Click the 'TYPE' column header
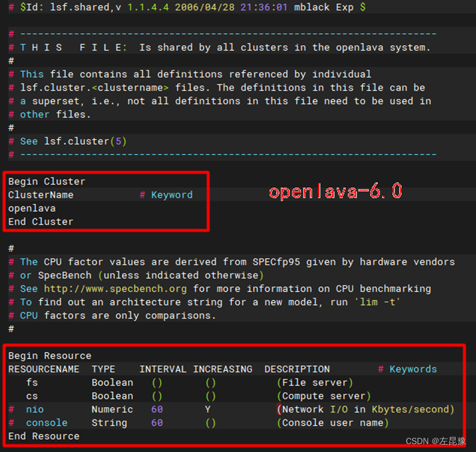The width and height of the screenshot is (476, 452). [103, 369]
